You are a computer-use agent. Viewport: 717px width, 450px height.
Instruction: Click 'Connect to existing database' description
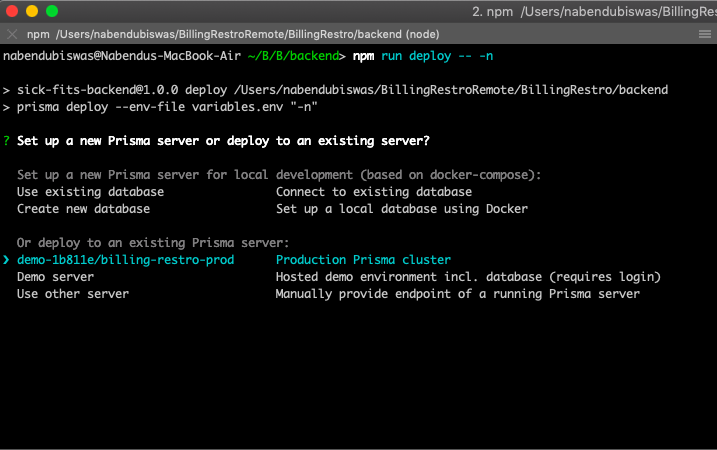tap(374, 192)
